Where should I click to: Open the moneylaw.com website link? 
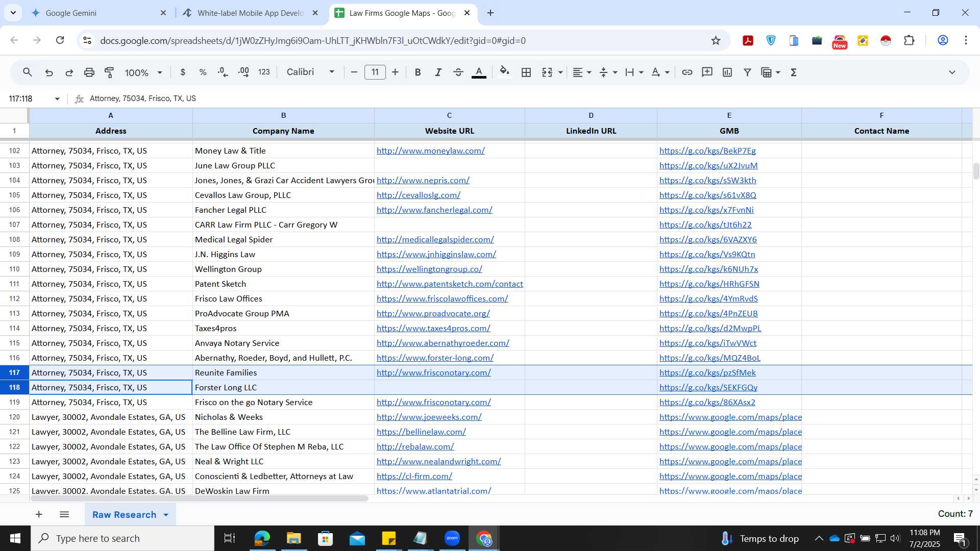tap(430, 151)
